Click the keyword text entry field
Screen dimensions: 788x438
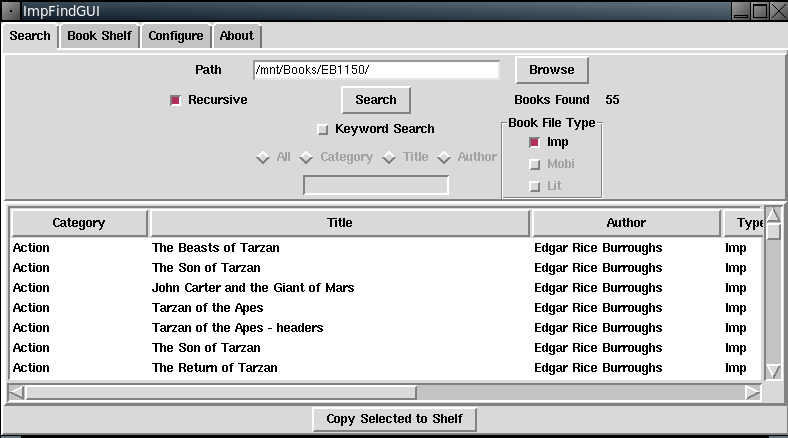tap(376, 185)
